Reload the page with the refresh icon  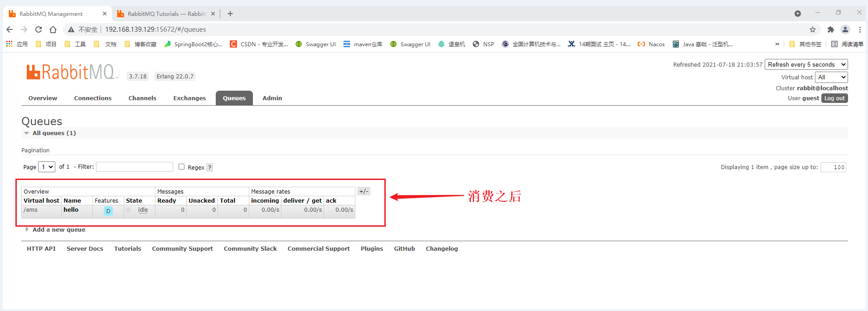coord(39,29)
